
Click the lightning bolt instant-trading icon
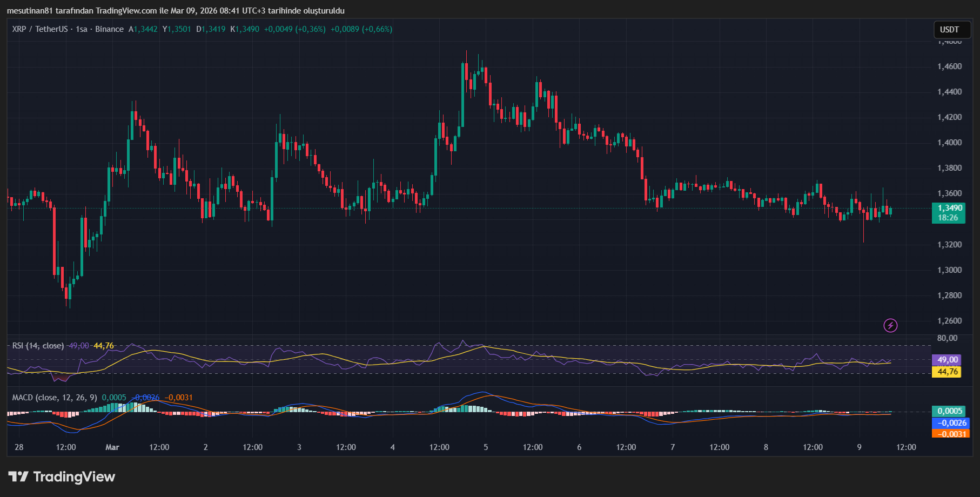tap(891, 325)
